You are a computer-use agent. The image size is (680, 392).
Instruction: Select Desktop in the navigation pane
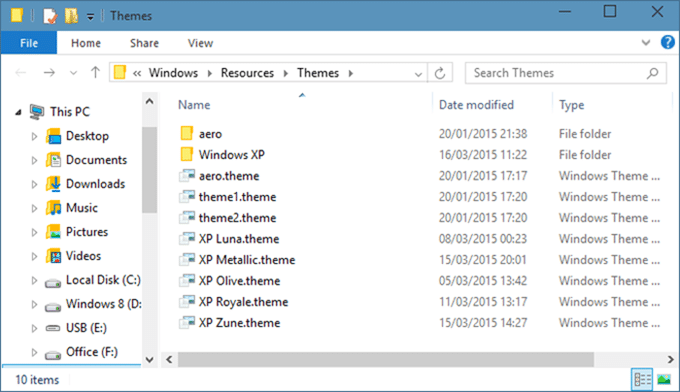tap(87, 136)
